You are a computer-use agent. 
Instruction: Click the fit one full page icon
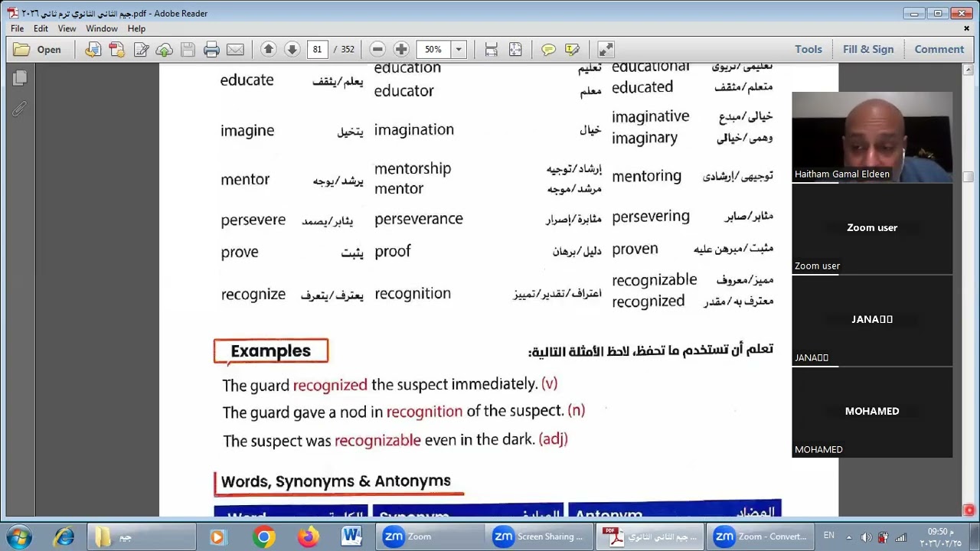pos(515,50)
